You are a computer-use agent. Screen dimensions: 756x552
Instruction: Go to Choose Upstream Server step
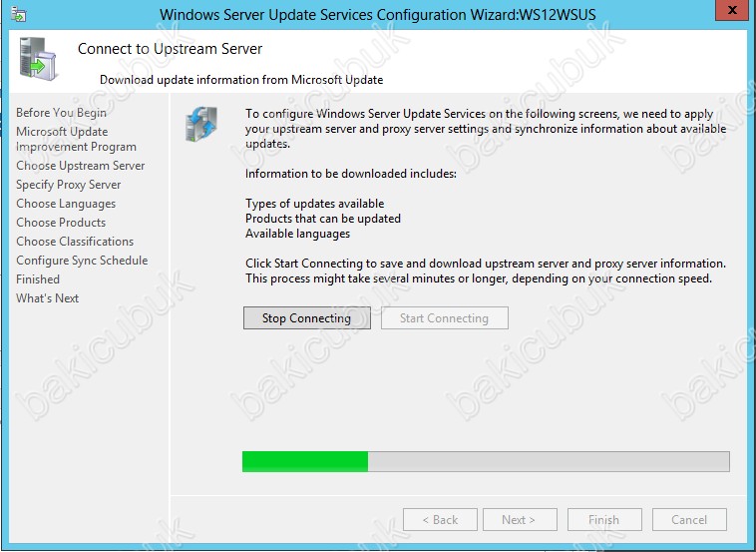coord(81,166)
